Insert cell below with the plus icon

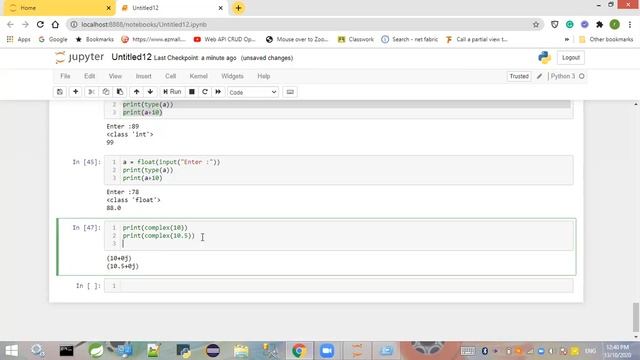click(x=76, y=92)
